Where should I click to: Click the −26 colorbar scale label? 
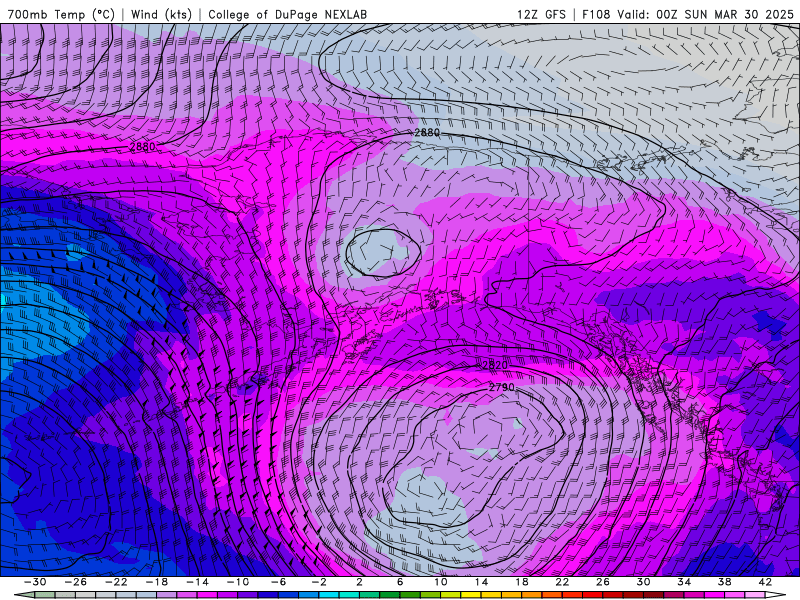(76, 582)
